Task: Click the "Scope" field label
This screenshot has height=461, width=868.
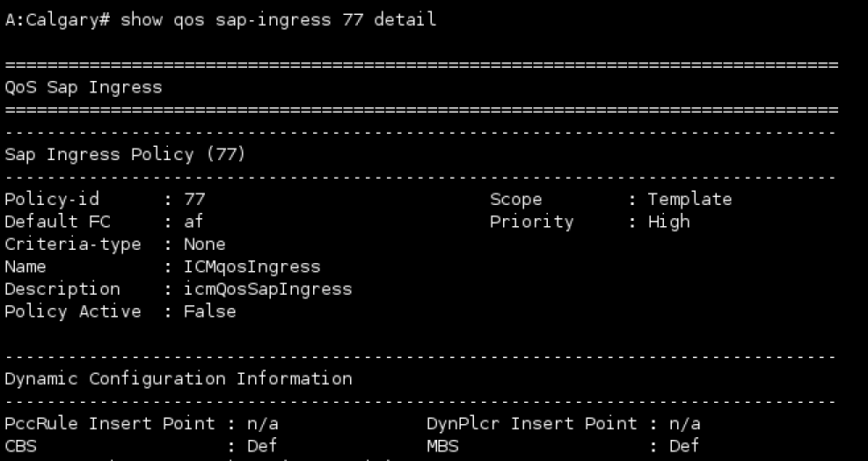Action: click(x=515, y=199)
